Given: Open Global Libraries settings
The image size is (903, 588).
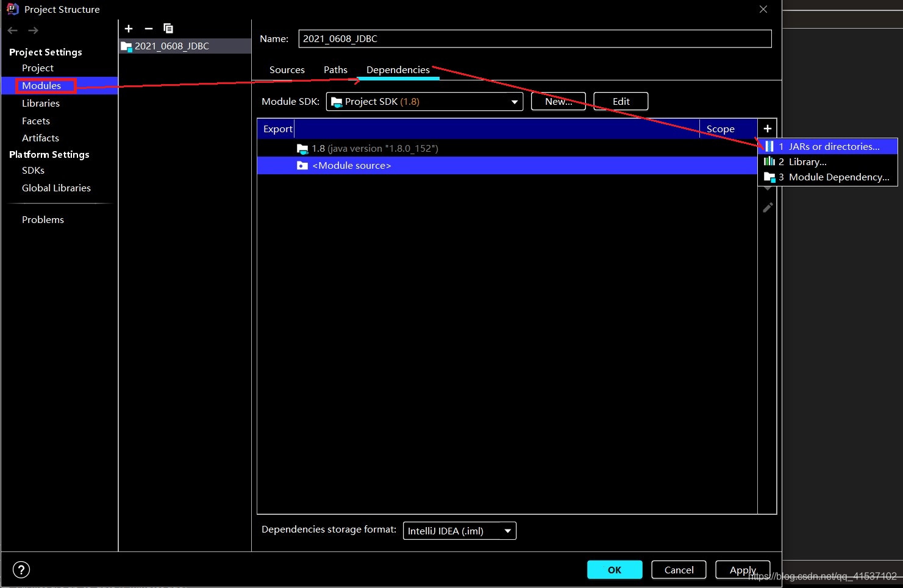Looking at the screenshot, I should 56,188.
